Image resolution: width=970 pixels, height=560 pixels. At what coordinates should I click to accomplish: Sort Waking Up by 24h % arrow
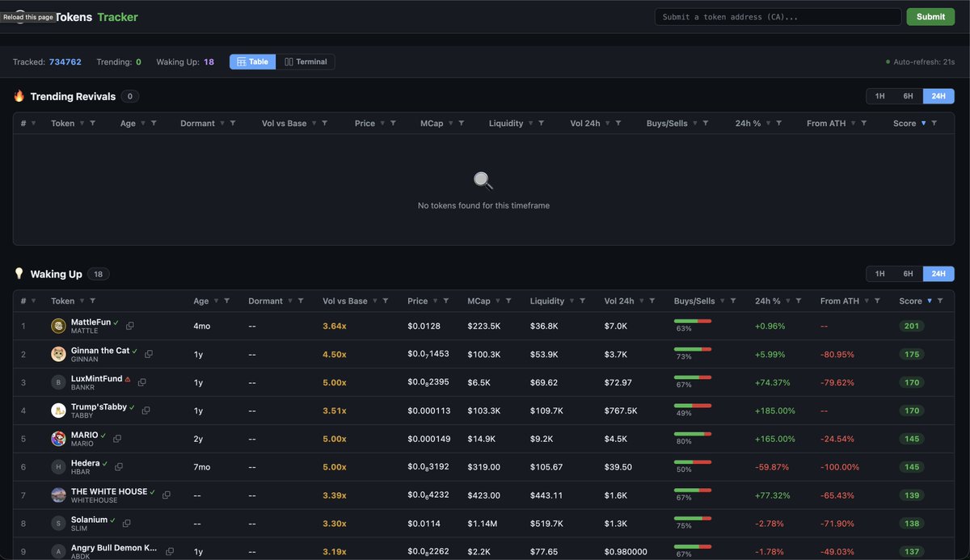point(787,301)
